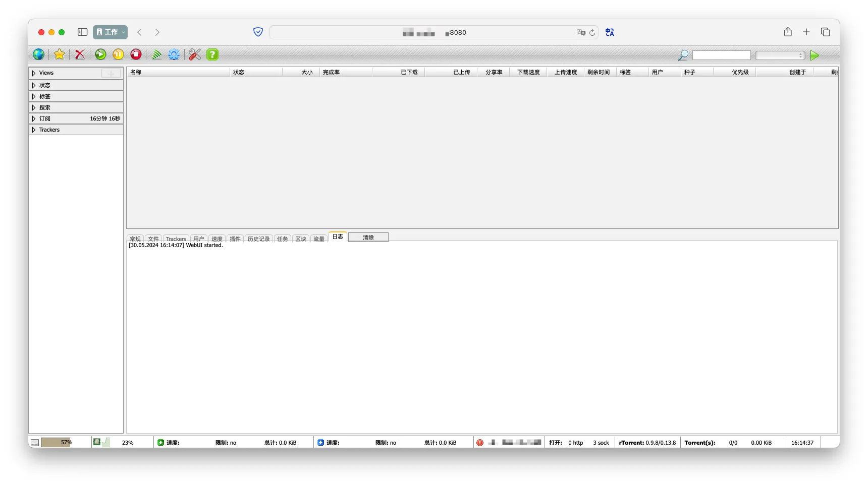Click the add view plus button
Image resolution: width=868 pixels, height=485 pixels.
coord(111,74)
